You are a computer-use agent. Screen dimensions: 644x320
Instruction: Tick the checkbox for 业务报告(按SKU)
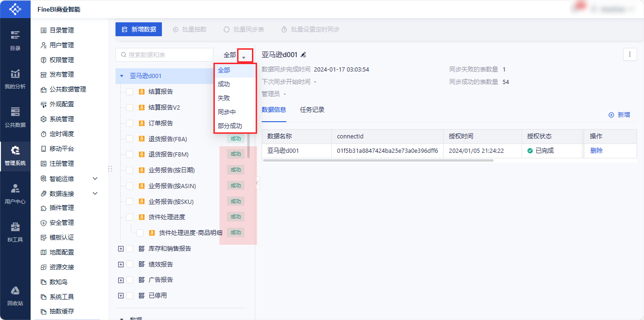coord(129,202)
